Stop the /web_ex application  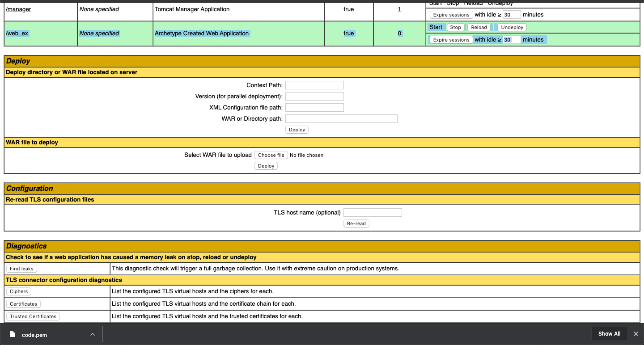(455, 27)
